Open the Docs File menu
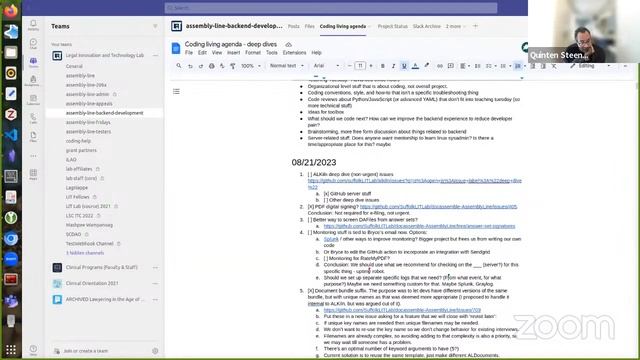The width and height of the screenshot is (640, 360). point(189,53)
